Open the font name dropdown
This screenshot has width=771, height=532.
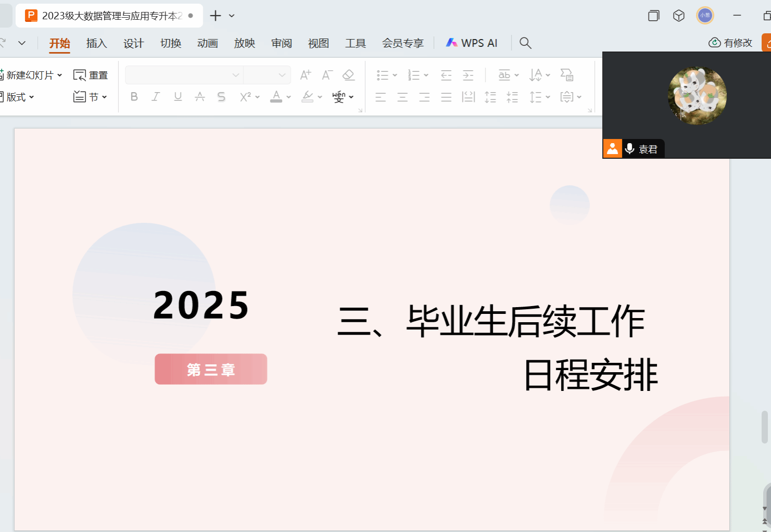tap(235, 75)
